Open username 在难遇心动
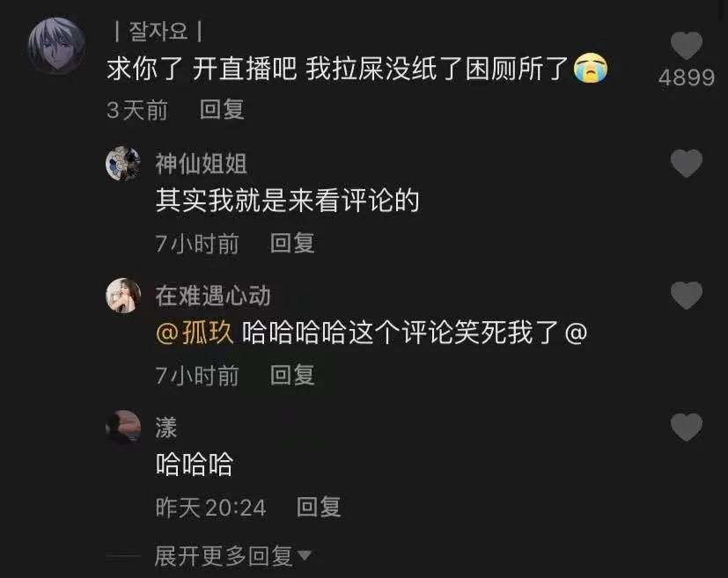Image resolution: width=728 pixels, height=578 pixels. tap(213, 296)
